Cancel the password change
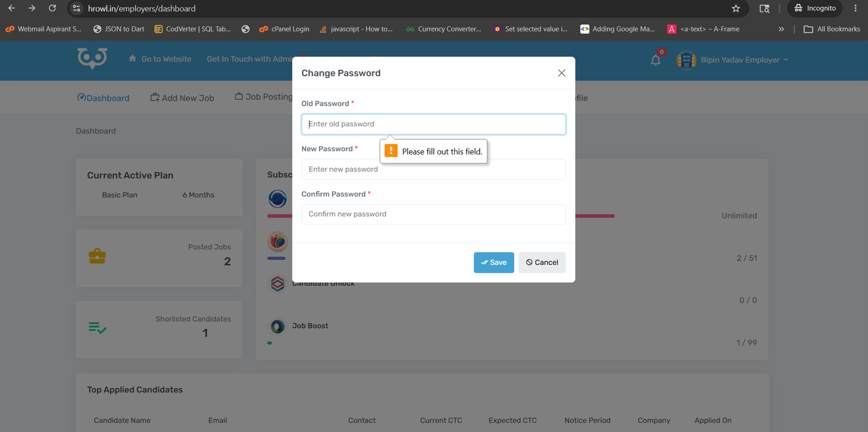This screenshot has width=868, height=432. (542, 262)
